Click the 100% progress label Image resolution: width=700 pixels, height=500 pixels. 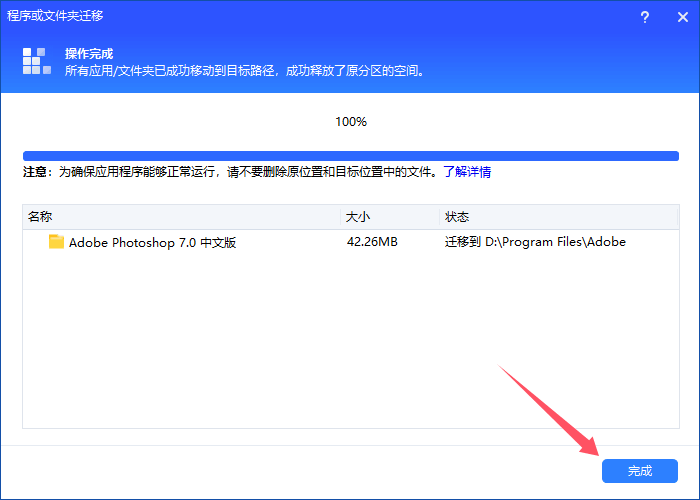[351, 122]
